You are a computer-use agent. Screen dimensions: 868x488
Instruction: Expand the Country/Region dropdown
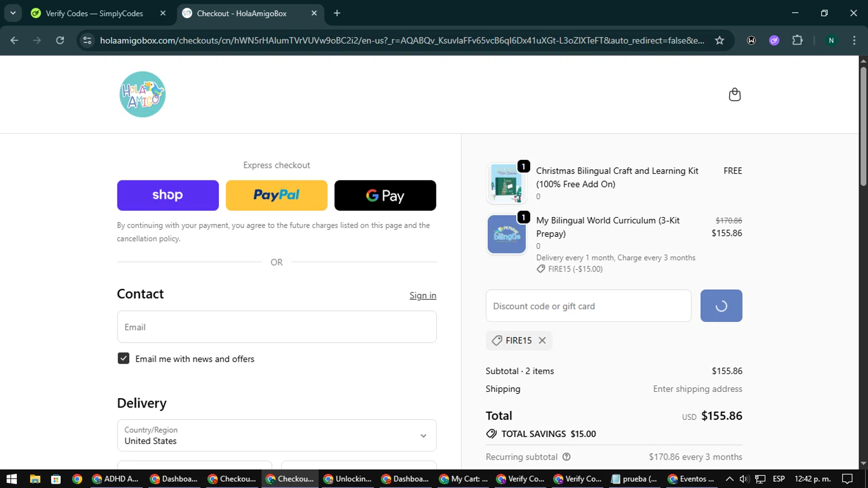point(277,435)
